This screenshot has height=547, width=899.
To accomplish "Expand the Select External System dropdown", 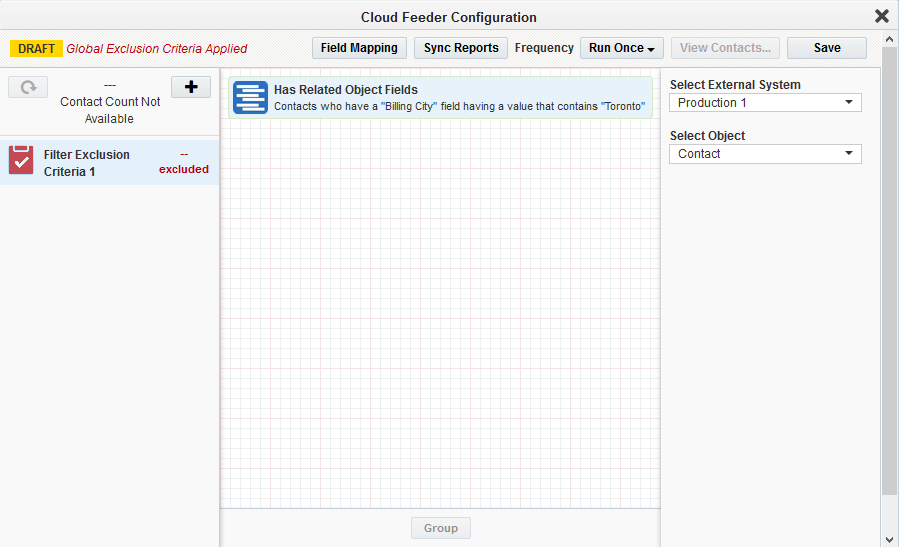I will click(765, 103).
